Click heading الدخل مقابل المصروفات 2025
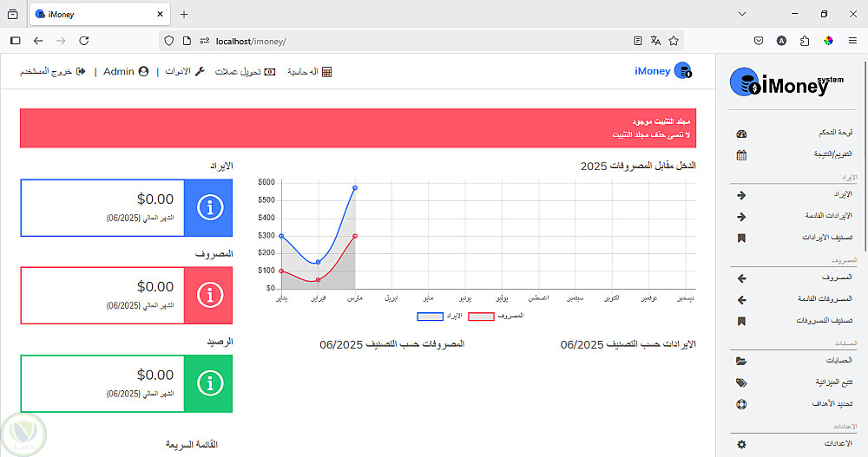Viewport: 868px width, 457px height. click(x=638, y=166)
